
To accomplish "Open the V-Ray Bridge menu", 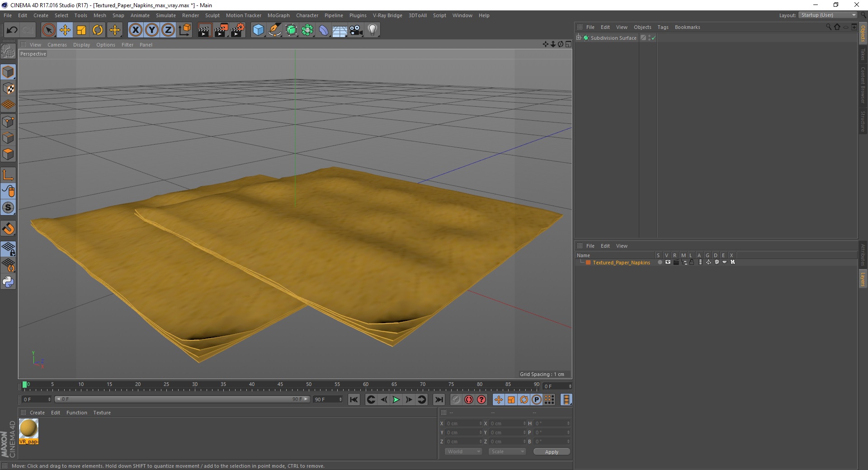I will (387, 15).
